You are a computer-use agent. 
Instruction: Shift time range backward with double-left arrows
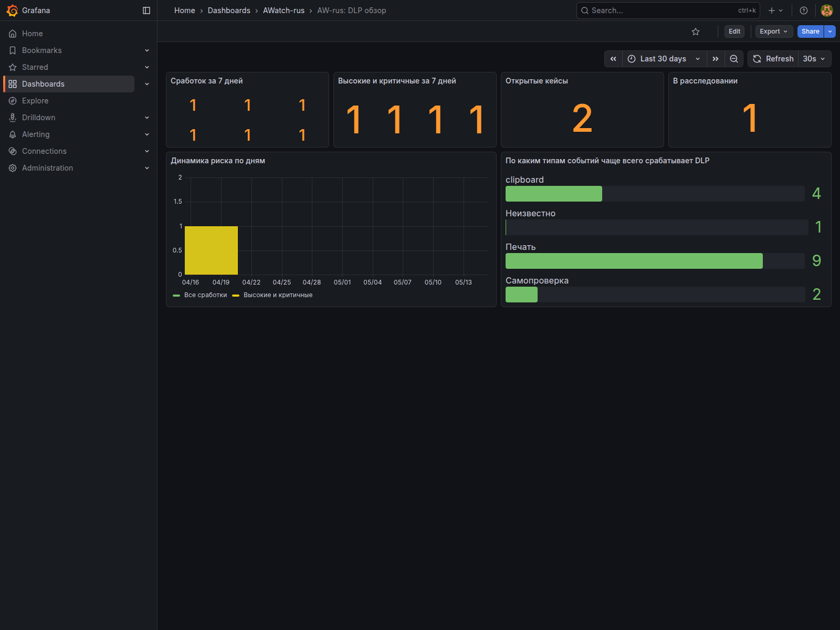click(613, 59)
